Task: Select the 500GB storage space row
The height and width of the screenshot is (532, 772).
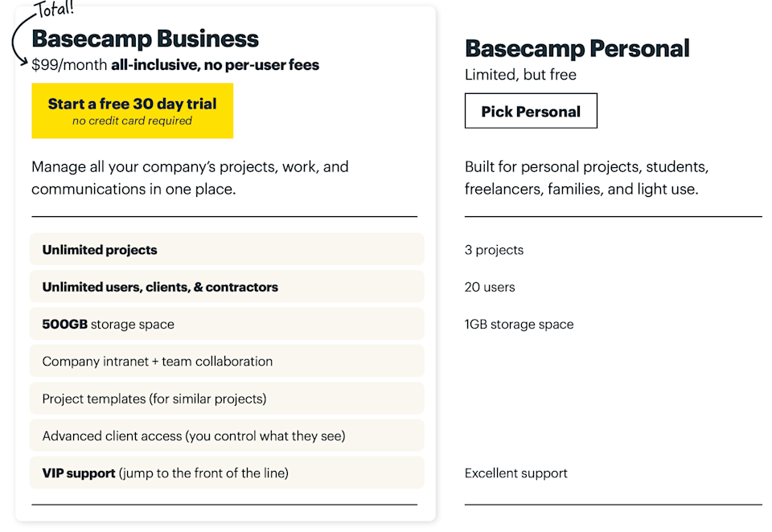Action: pyautogui.click(x=226, y=325)
